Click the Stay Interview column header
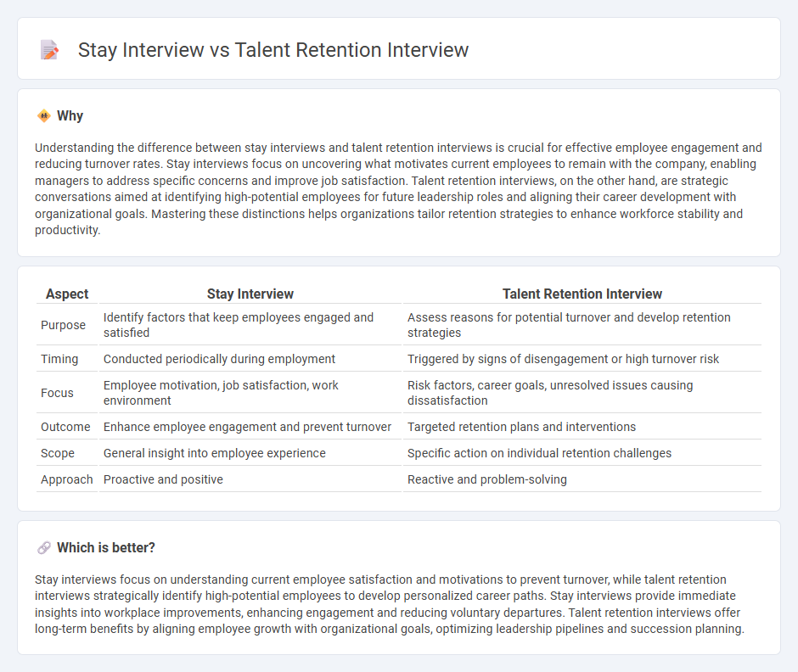The width and height of the screenshot is (798, 672). [250, 294]
